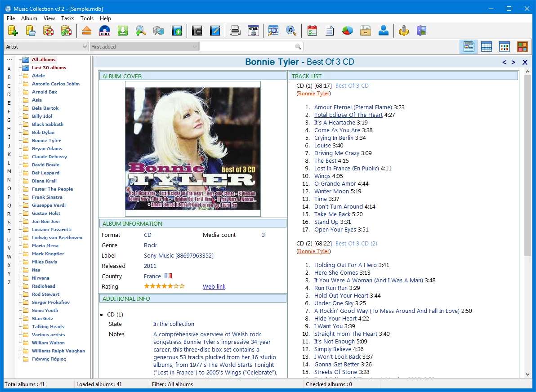This screenshot has height=392, width=536.
Task: Go to previous album with the < arrow
Action: point(504,62)
